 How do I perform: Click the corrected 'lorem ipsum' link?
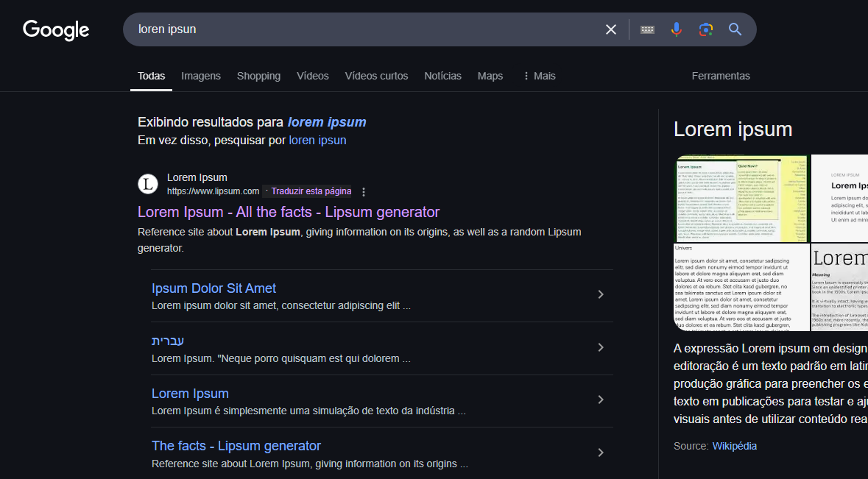click(327, 122)
